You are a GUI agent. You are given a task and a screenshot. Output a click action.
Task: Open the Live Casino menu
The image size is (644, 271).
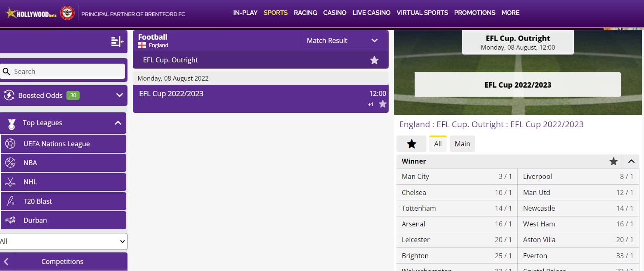pos(371,13)
